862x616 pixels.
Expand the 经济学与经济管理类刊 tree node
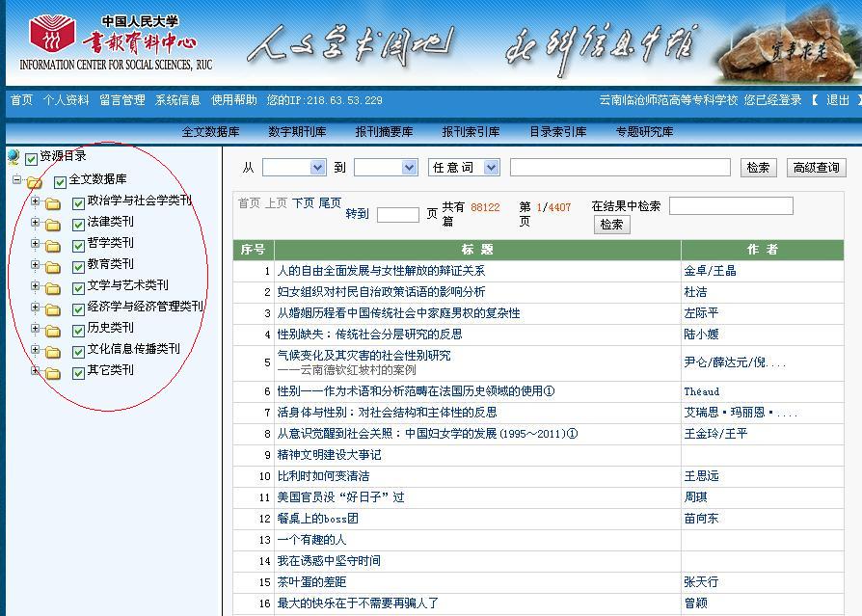click(36, 308)
